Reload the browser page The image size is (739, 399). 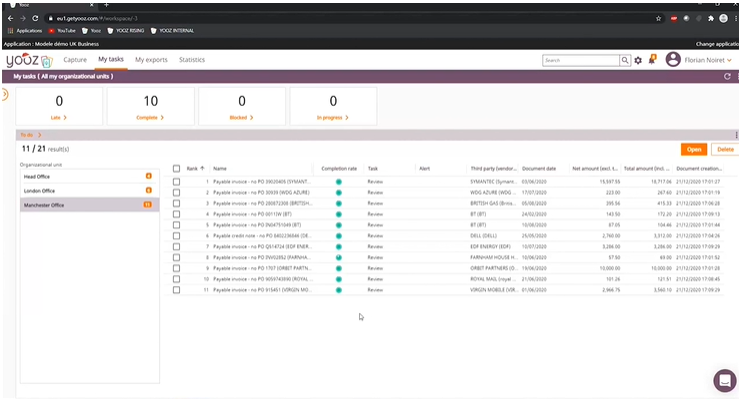click(x=35, y=18)
